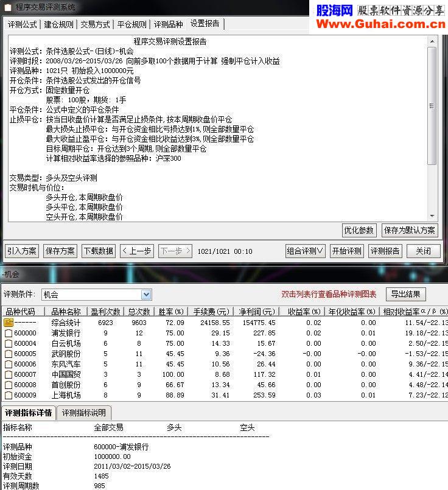Screen dimensions: 448x490
Task: Click report scrollbar up arrow
Action: point(432,41)
